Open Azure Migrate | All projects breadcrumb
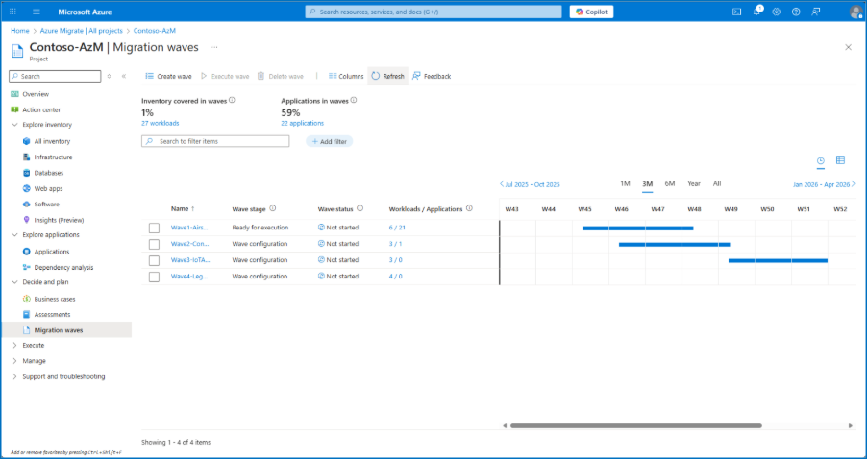The image size is (868, 459). [82, 31]
